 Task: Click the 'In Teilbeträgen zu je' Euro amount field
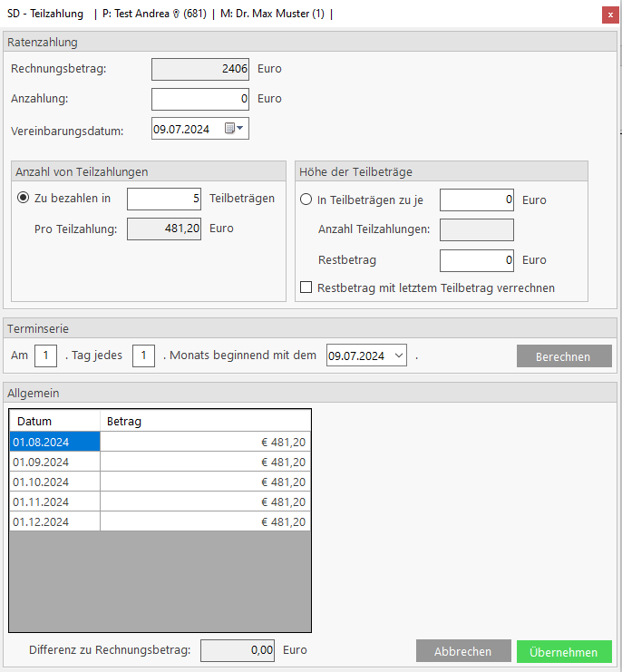(476, 200)
